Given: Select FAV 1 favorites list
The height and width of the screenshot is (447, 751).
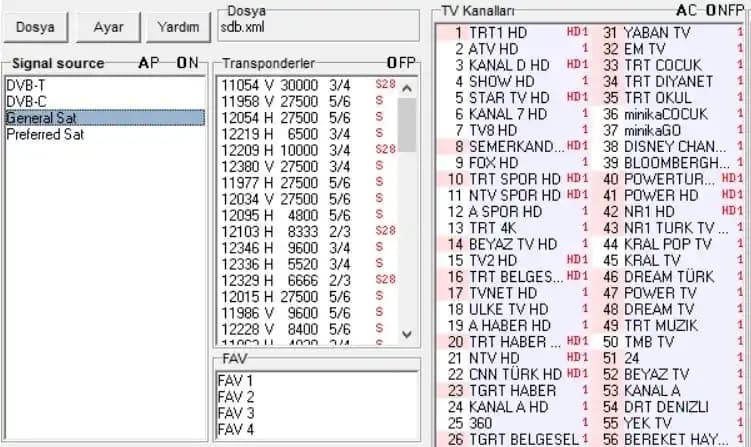Looking at the screenshot, I should 236,381.
